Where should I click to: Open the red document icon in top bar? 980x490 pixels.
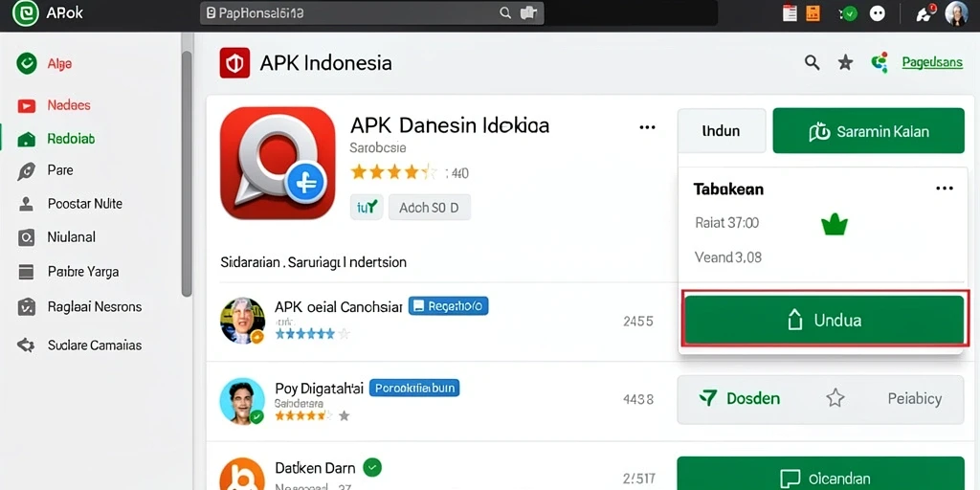pos(790,13)
